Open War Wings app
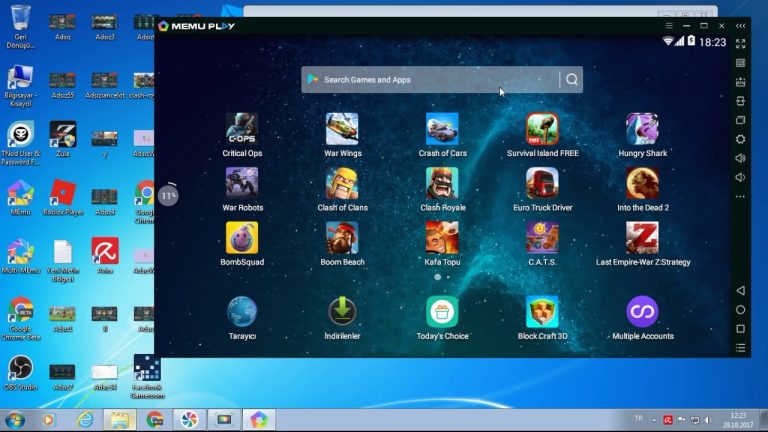768x432 pixels. pyautogui.click(x=342, y=129)
